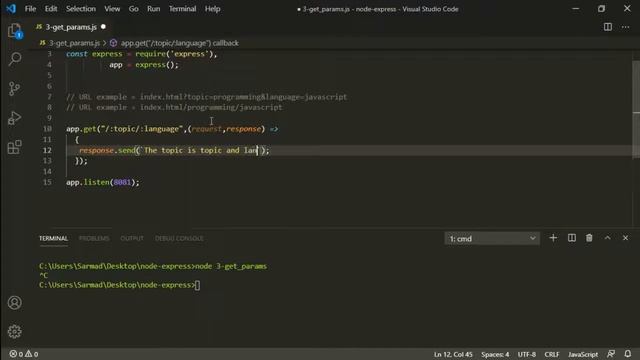
Task: Close the terminal panel
Action: [x=625, y=238]
